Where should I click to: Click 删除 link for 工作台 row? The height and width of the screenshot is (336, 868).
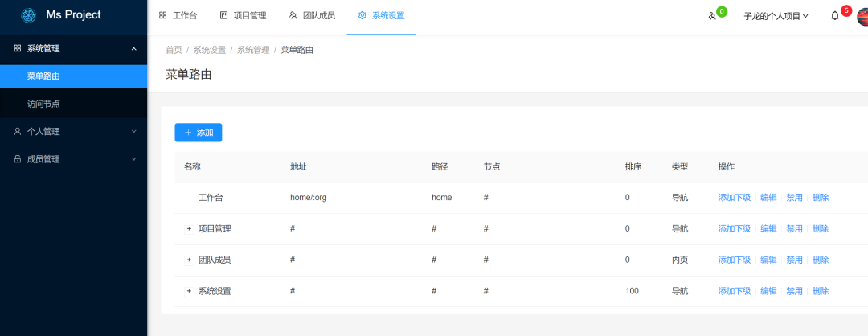(821, 198)
